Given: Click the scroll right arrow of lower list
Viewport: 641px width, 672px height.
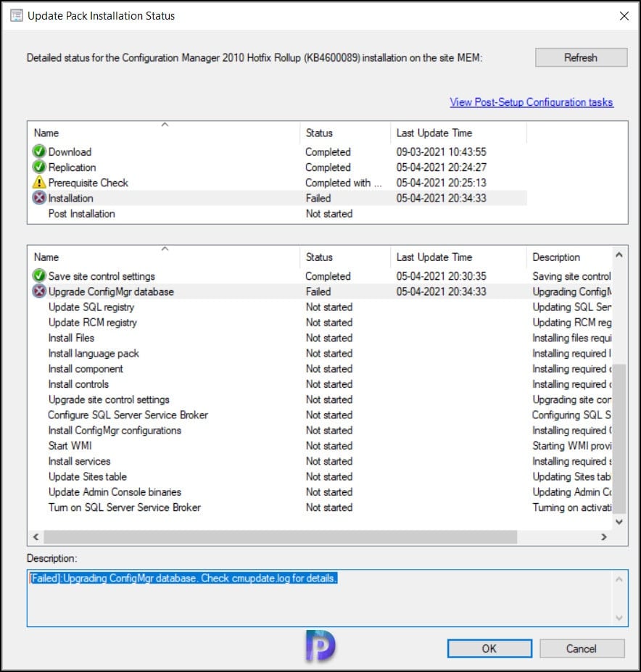Looking at the screenshot, I should click(604, 537).
